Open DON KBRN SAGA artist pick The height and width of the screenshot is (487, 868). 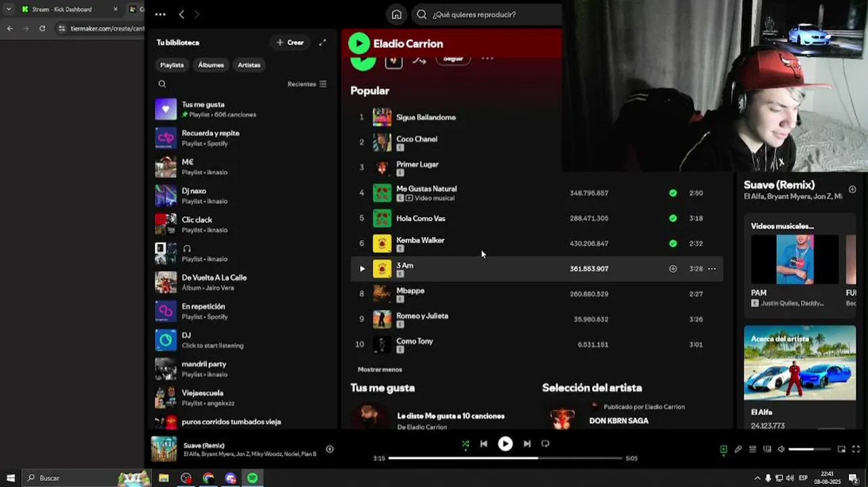pos(619,421)
